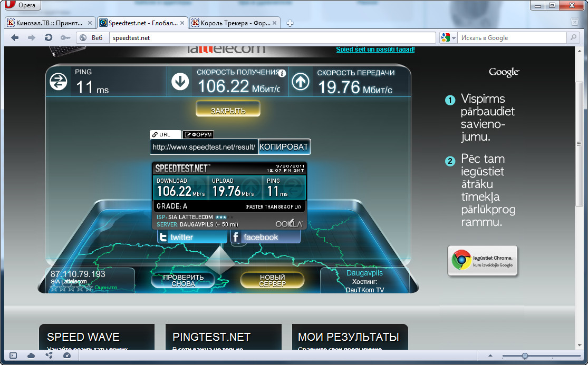Click the КОПИРОВАТЬ button
Screen dimensions: 588x365
[x=284, y=147]
